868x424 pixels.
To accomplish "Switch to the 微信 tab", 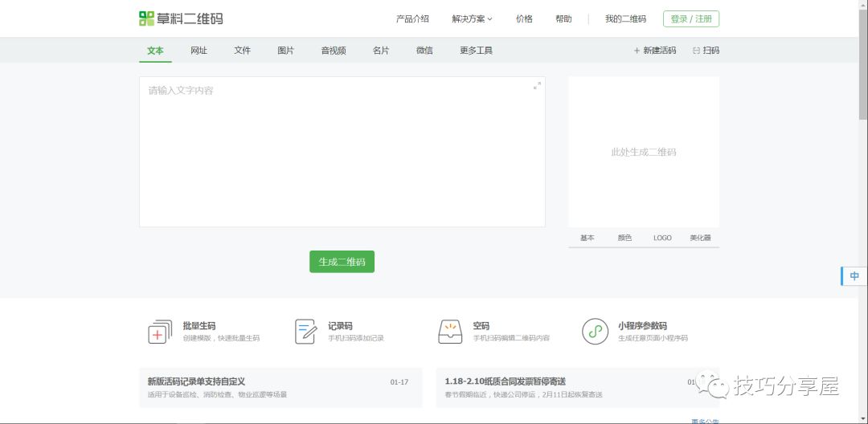I will point(424,51).
